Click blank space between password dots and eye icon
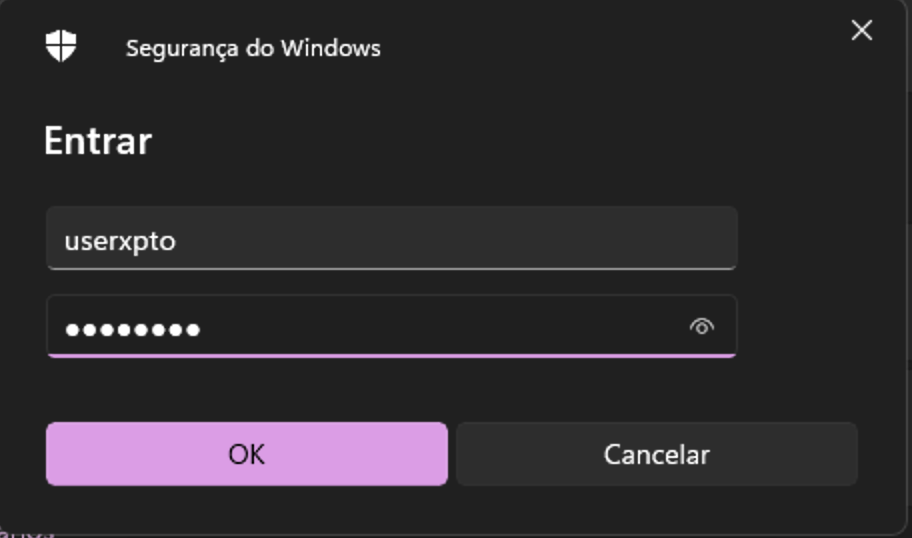The height and width of the screenshot is (538, 912). (x=440, y=326)
